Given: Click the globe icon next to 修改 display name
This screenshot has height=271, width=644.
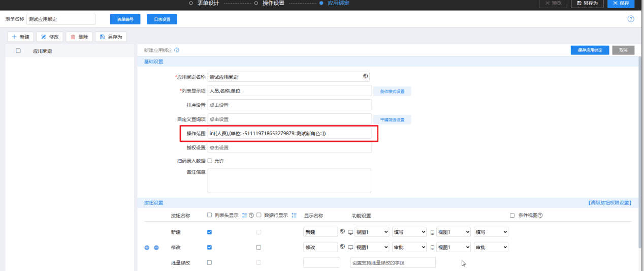Looking at the screenshot, I should (342, 247).
